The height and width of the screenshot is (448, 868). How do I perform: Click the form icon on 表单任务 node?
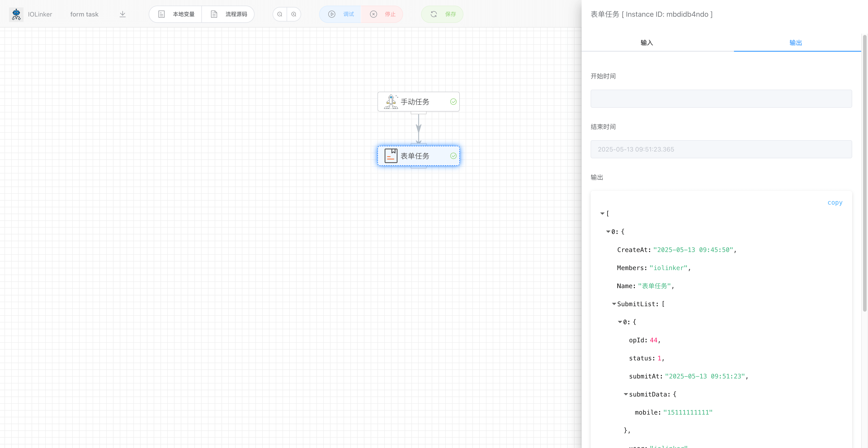(x=391, y=156)
